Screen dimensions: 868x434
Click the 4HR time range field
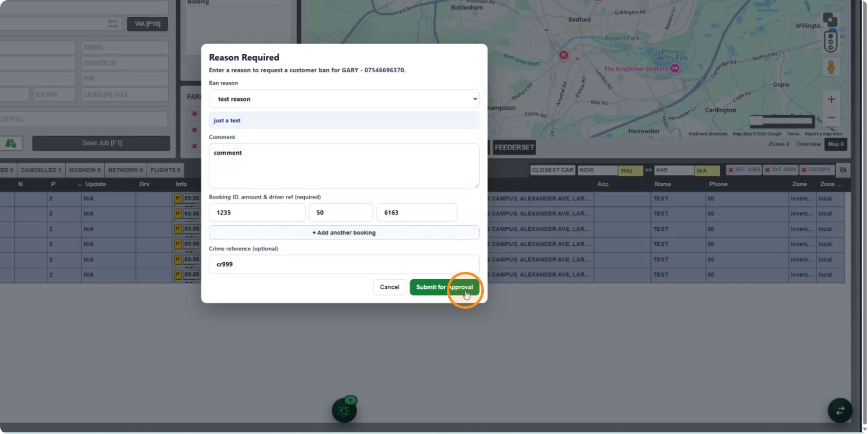click(x=674, y=170)
